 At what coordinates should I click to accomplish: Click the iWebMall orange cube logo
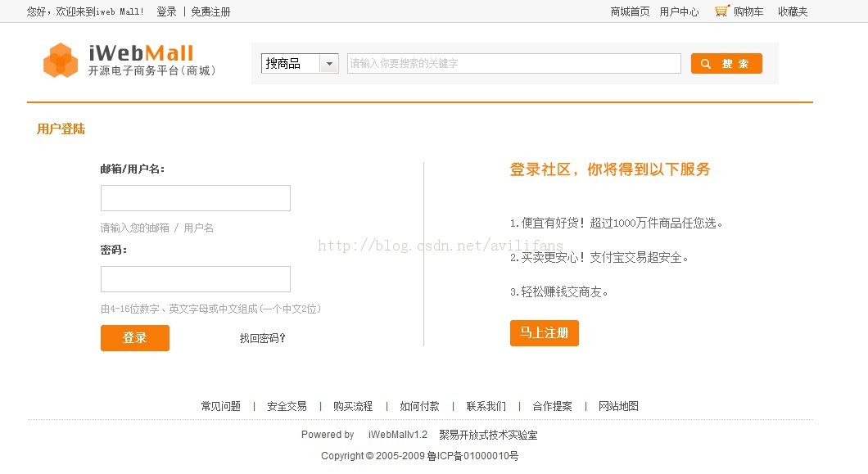(x=61, y=61)
